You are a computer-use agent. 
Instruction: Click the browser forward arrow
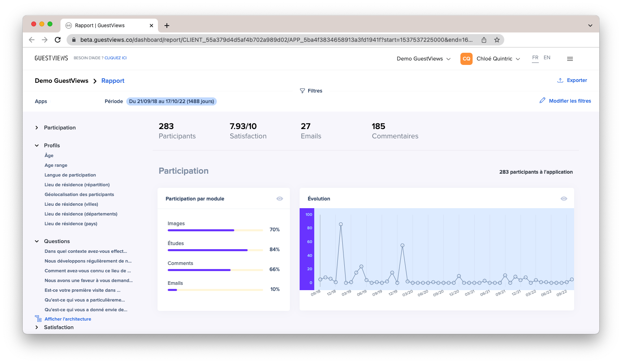(45, 40)
